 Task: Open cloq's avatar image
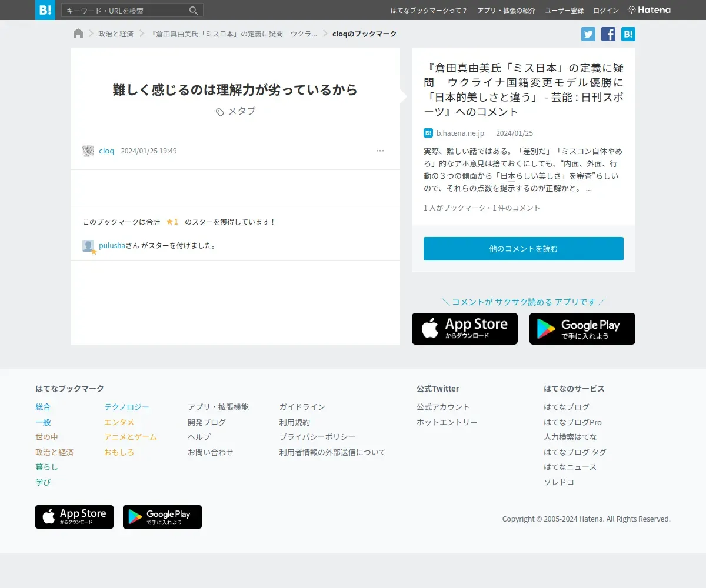[x=88, y=151]
